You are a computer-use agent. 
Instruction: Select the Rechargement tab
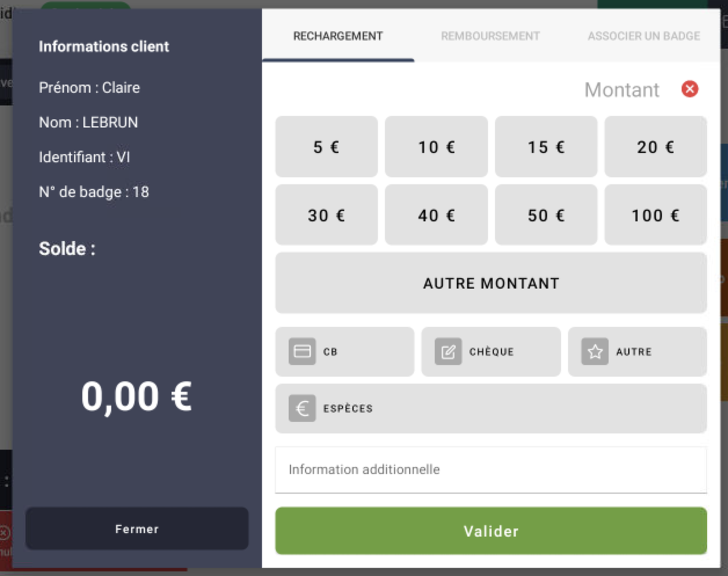click(x=338, y=36)
